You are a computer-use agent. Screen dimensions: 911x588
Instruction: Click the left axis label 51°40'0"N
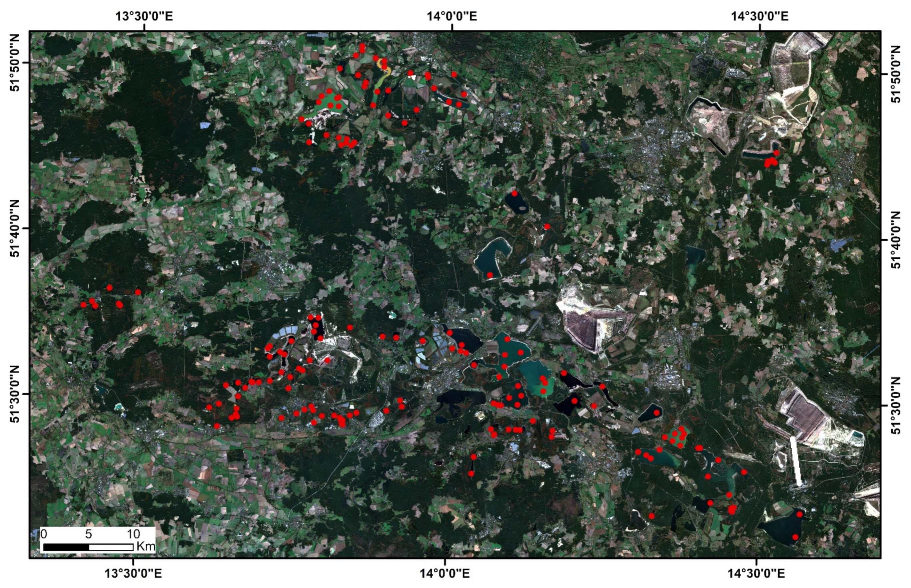[15, 228]
